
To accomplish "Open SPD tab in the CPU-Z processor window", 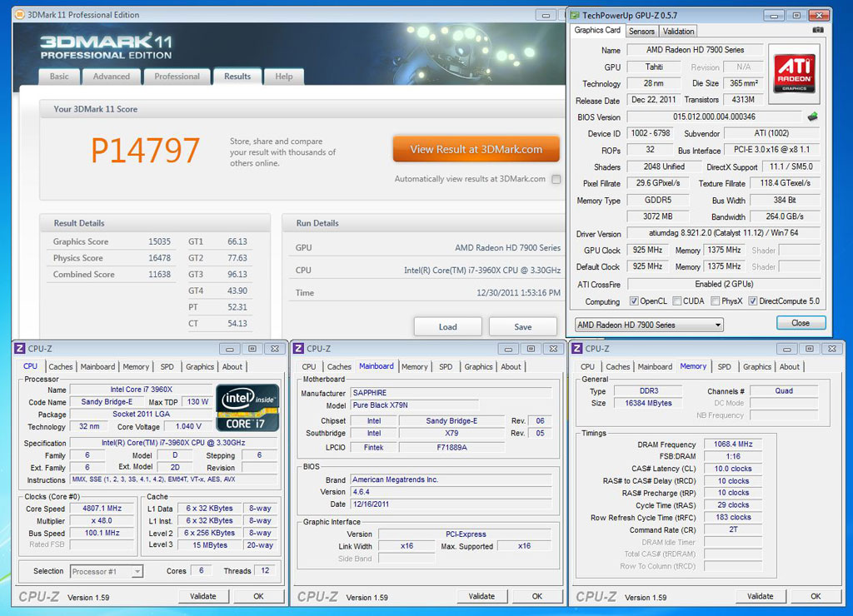I will [167, 366].
